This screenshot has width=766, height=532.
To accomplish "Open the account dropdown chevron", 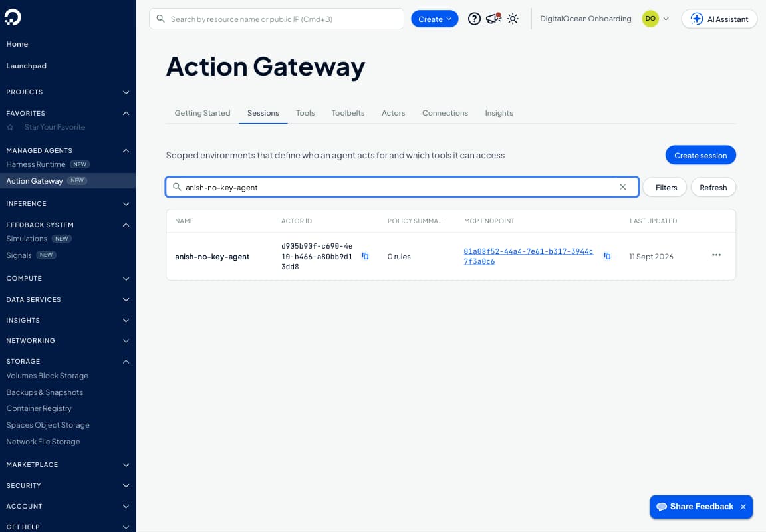I will 666,19.
